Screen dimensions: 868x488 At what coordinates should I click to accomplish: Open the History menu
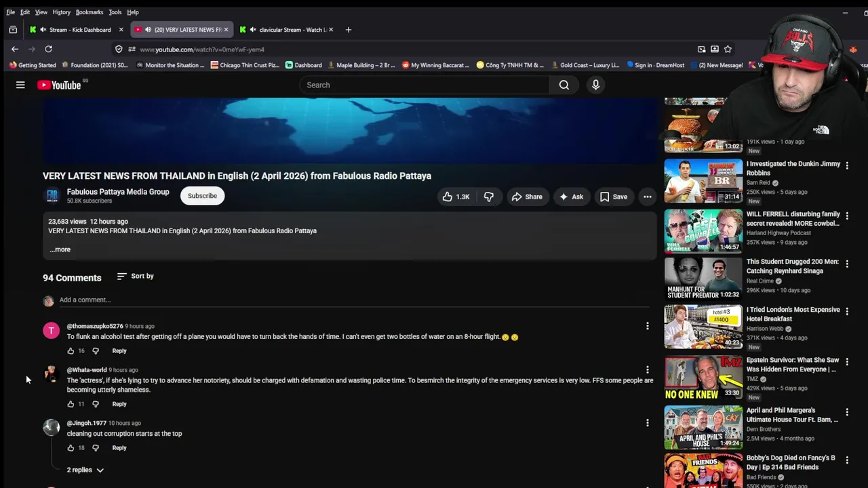click(61, 12)
